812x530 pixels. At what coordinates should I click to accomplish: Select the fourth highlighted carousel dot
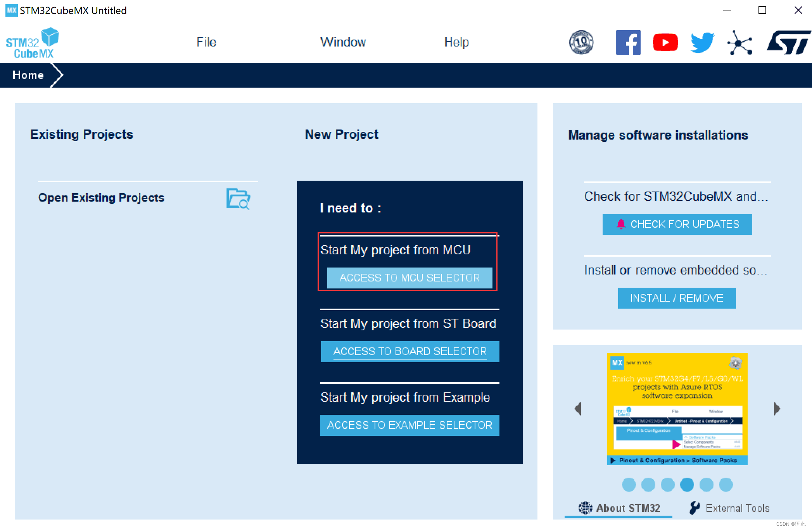coord(687,485)
